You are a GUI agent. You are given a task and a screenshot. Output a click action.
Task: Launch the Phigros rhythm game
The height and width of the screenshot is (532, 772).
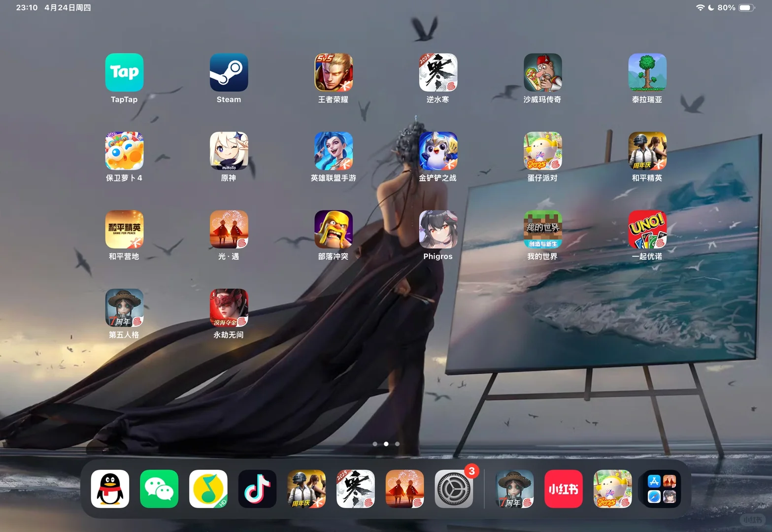[438, 230]
